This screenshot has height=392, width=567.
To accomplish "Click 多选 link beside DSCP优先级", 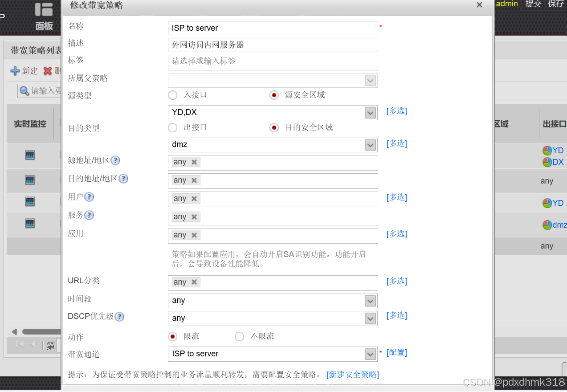I will pos(397,315).
